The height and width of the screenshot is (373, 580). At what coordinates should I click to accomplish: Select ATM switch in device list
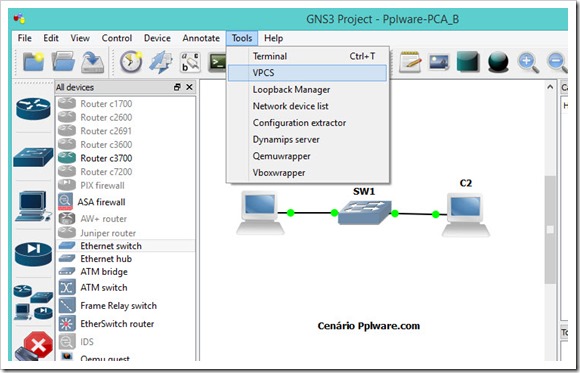pos(125,288)
